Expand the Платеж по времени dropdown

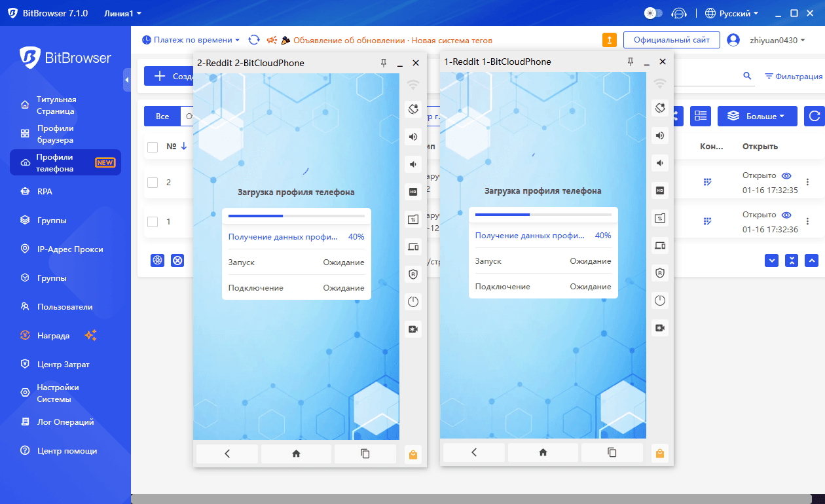point(191,39)
